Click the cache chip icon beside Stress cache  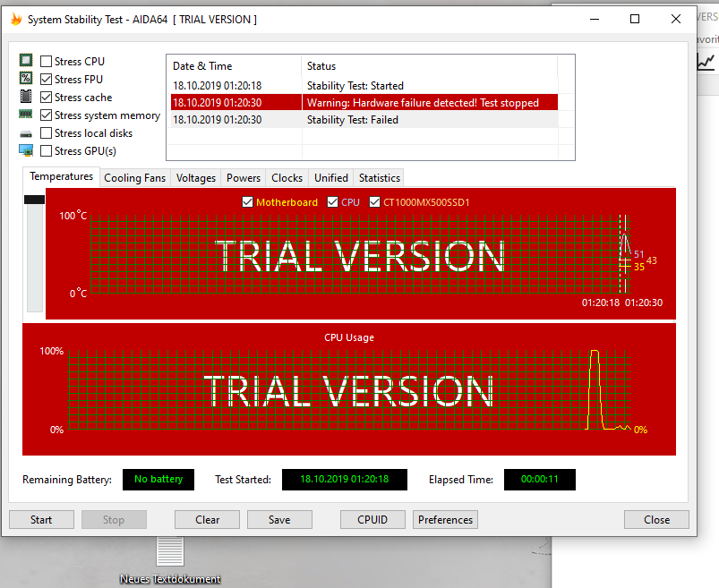[26, 97]
